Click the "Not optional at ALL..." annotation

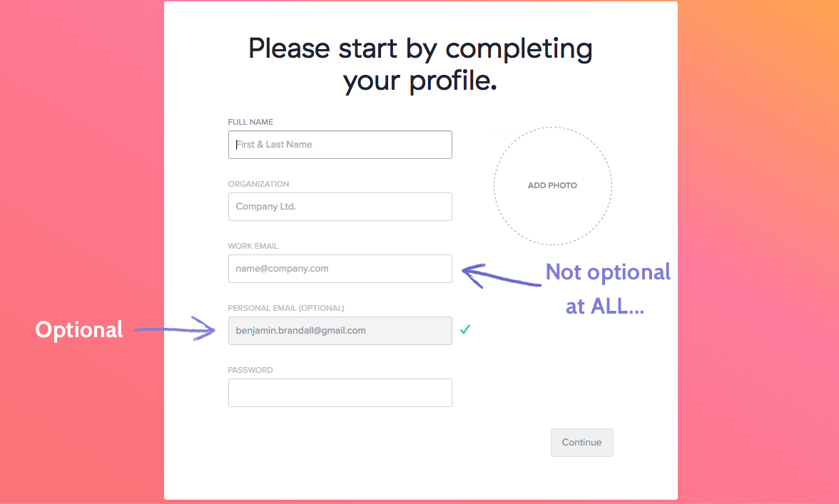[607, 289]
